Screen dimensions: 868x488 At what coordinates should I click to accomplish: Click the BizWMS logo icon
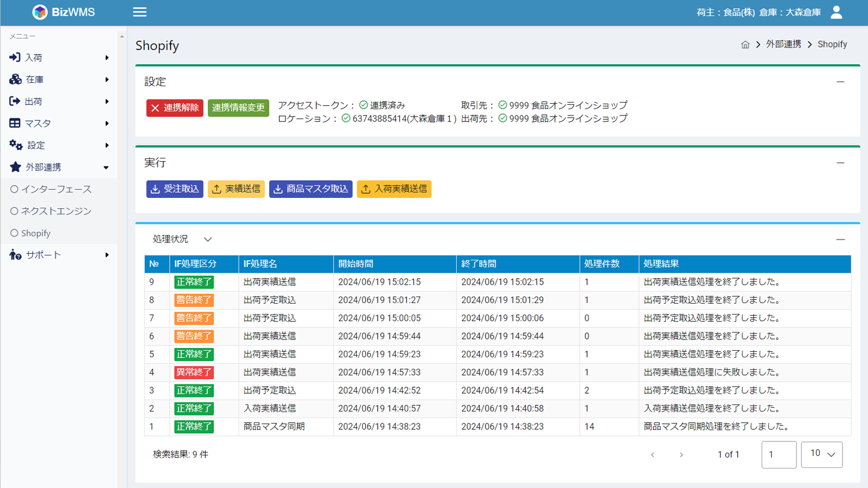pos(40,12)
